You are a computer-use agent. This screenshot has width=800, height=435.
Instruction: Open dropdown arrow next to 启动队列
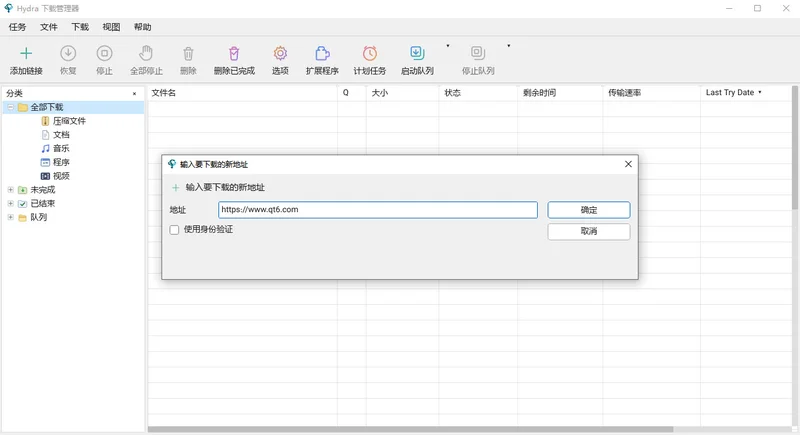tap(448, 46)
